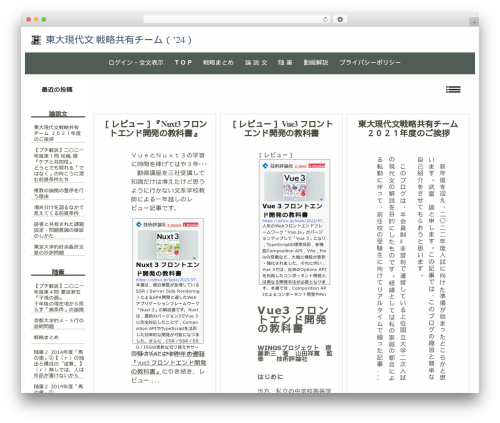The image size is (500, 423).
Task: Click the red close window button
Action: (29, 20)
